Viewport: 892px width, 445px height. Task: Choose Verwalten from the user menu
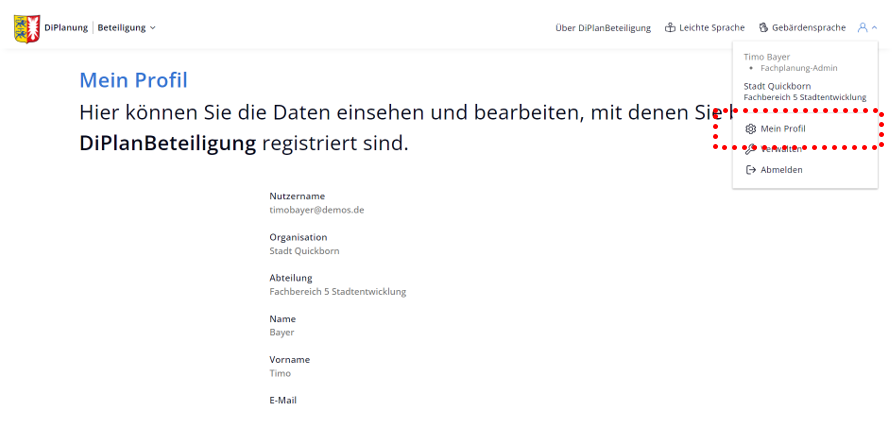coord(782,149)
